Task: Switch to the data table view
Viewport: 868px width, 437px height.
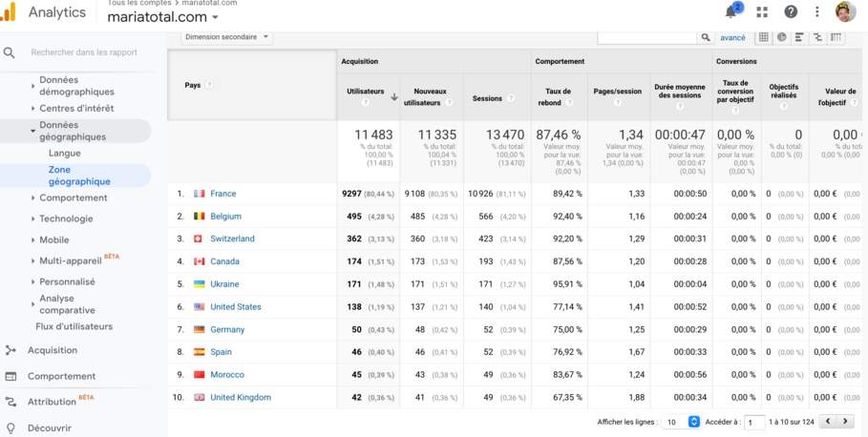Action: tap(764, 37)
